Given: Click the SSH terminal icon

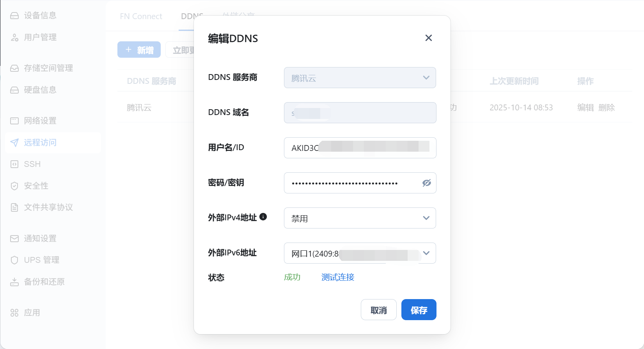Looking at the screenshot, I should pos(14,164).
